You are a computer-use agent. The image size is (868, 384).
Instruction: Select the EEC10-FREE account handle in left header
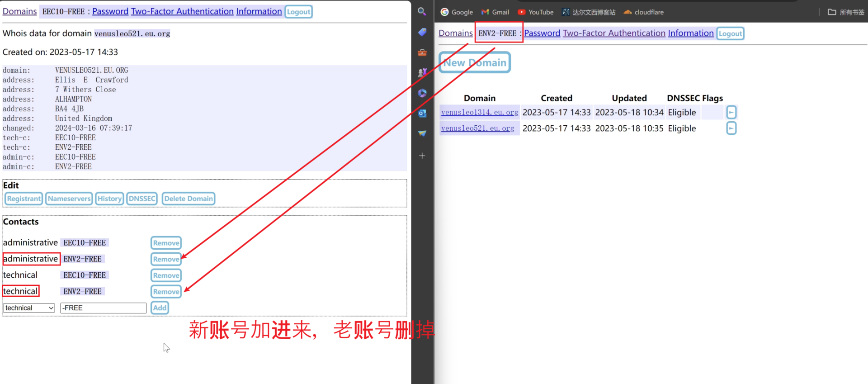(63, 11)
